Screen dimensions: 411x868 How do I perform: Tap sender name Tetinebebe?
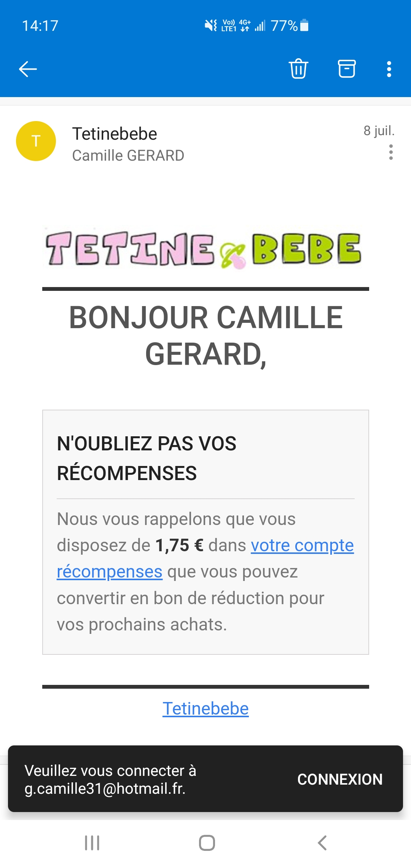coord(115,134)
